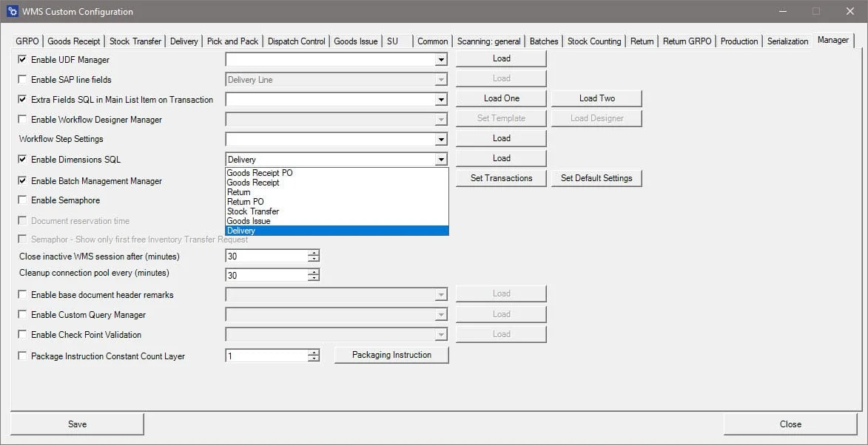Click the WMS app icon in title bar
This screenshot has width=868, height=445.
point(12,11)
